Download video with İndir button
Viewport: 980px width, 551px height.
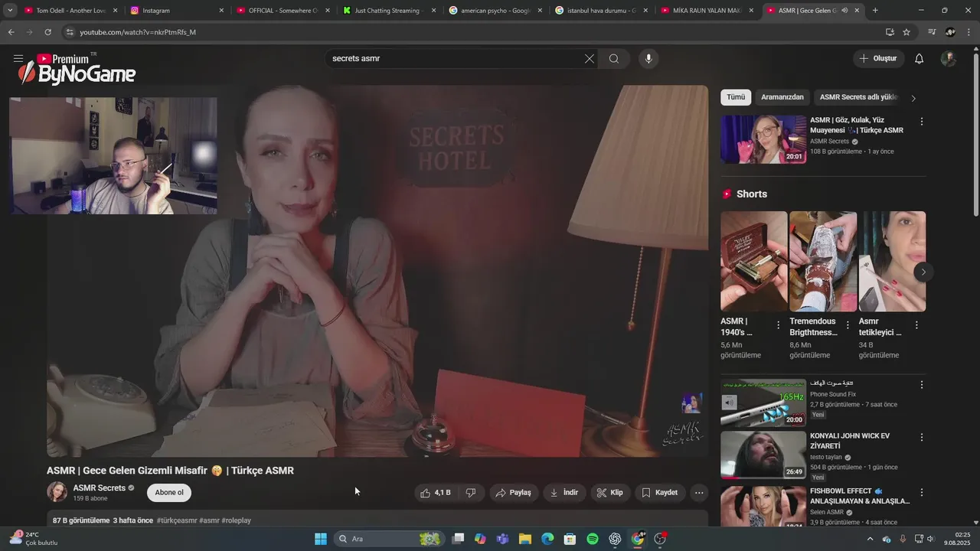click(564, 493)
